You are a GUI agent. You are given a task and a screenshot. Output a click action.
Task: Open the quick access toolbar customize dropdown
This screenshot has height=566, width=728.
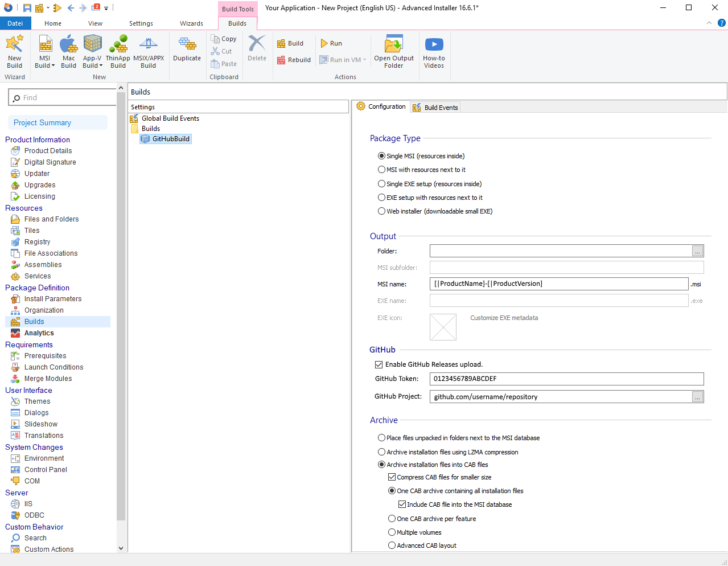coord(106,9)
